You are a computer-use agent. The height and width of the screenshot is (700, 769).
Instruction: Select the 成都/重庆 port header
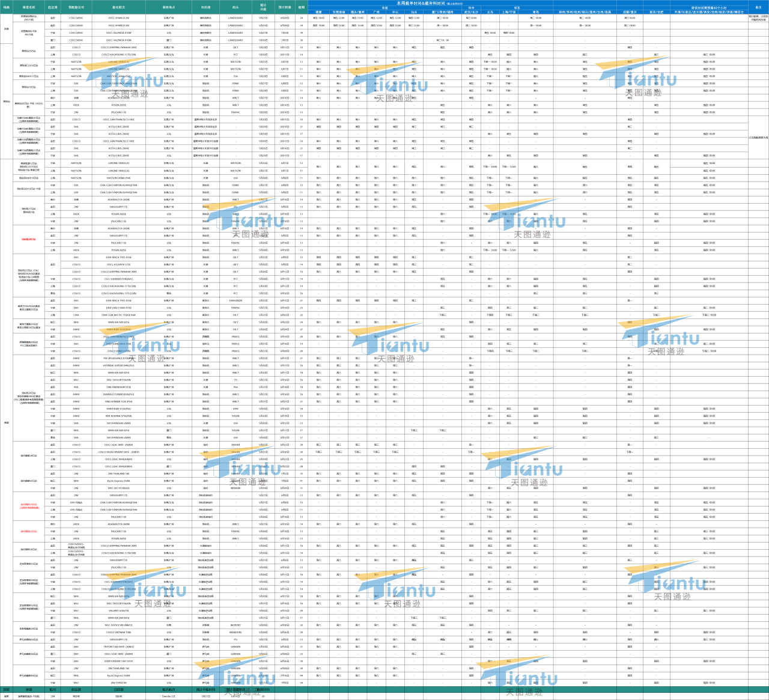coord(630,11)
